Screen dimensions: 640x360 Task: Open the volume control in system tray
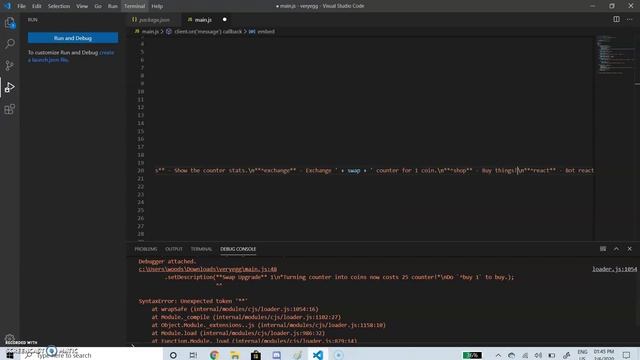coord(538,356)
